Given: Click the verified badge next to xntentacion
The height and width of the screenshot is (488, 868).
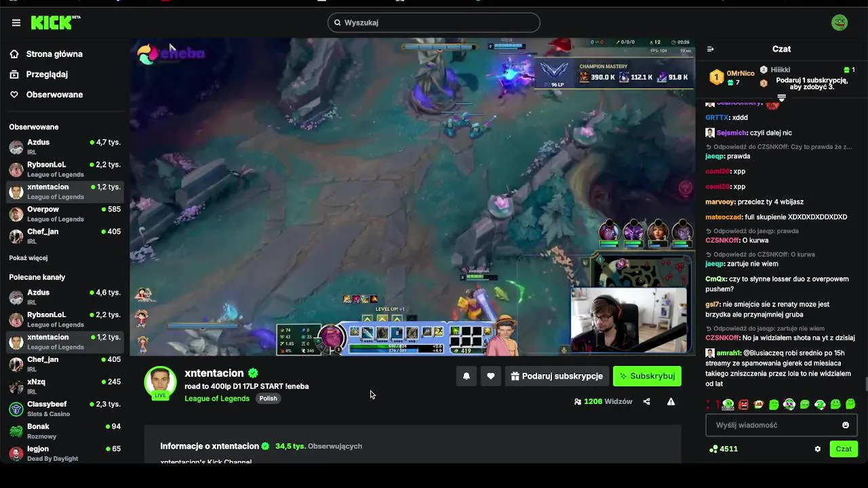Looking at the screenshot, I should [253, 373].
